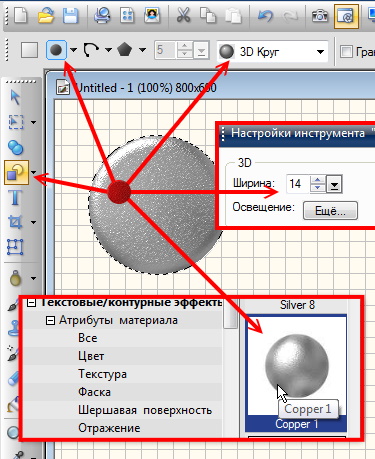Collapse 'Атрибуты материала' tree node
The image size is (375, 459).
(50, 321)
